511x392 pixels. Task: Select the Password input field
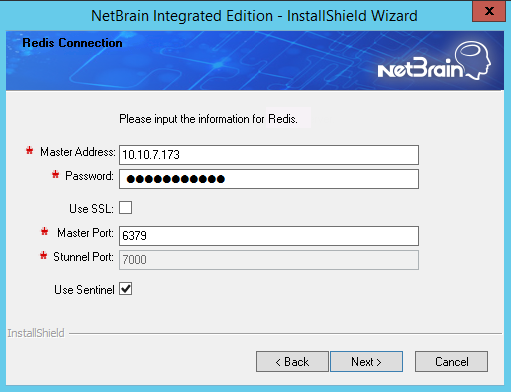coord(269,179)
